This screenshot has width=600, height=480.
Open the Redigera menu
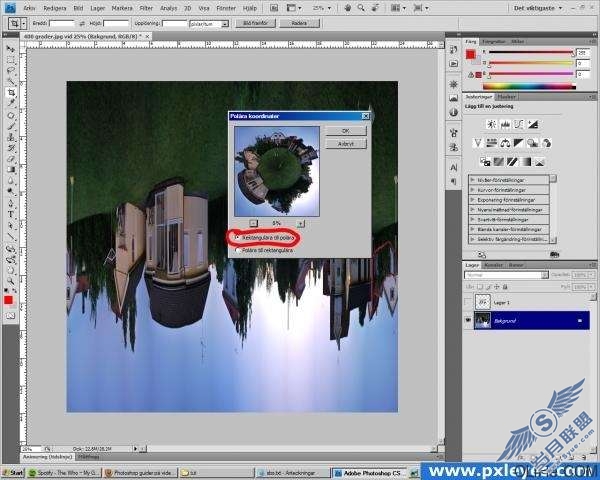click(55, 8)
